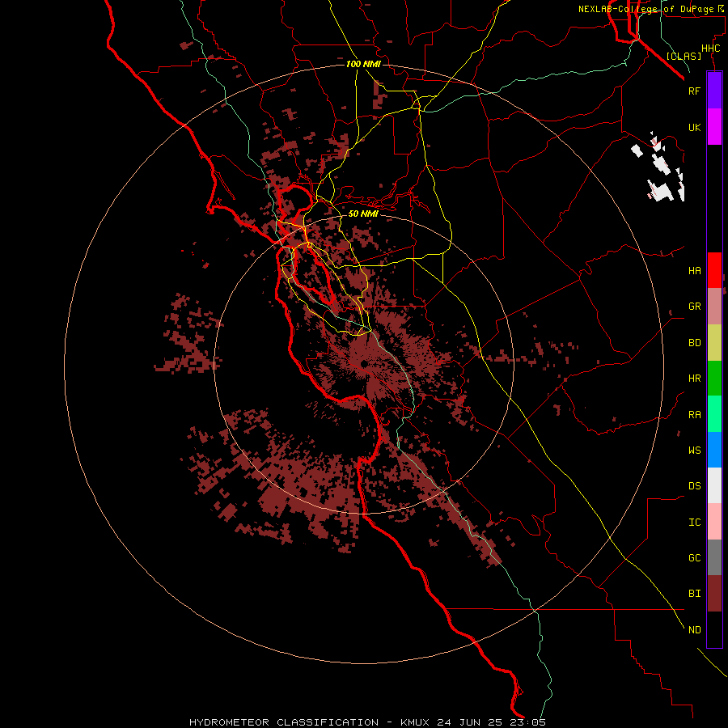
Task: Click the dark red BI legend swatch
Action: pos(714,594)
